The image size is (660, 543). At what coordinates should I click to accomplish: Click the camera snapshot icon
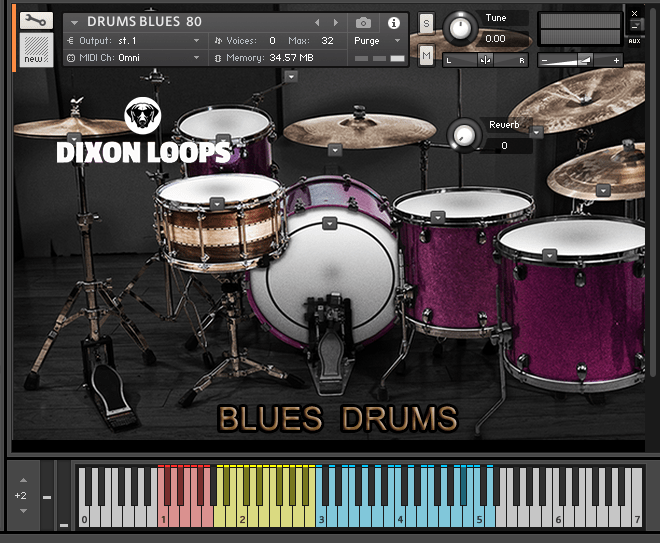pyautogui.click(x=364, y=22)
